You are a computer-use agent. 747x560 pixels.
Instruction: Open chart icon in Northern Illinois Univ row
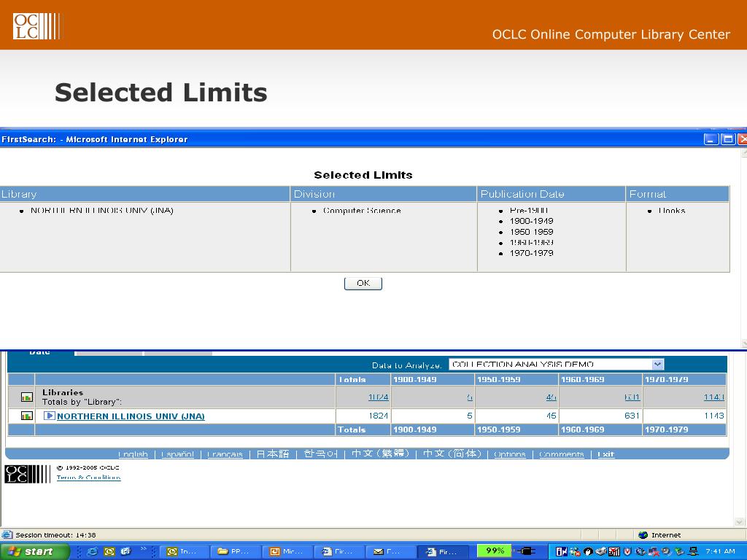27,416
